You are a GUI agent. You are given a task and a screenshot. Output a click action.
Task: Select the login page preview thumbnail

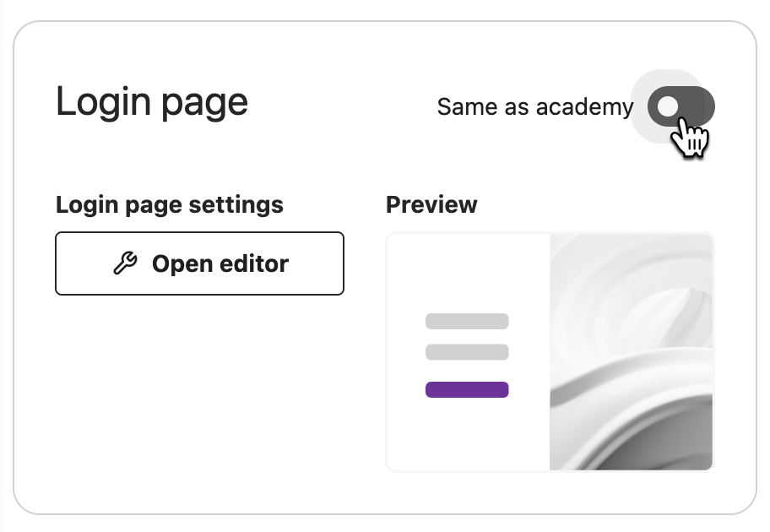[x=550, y=351]
